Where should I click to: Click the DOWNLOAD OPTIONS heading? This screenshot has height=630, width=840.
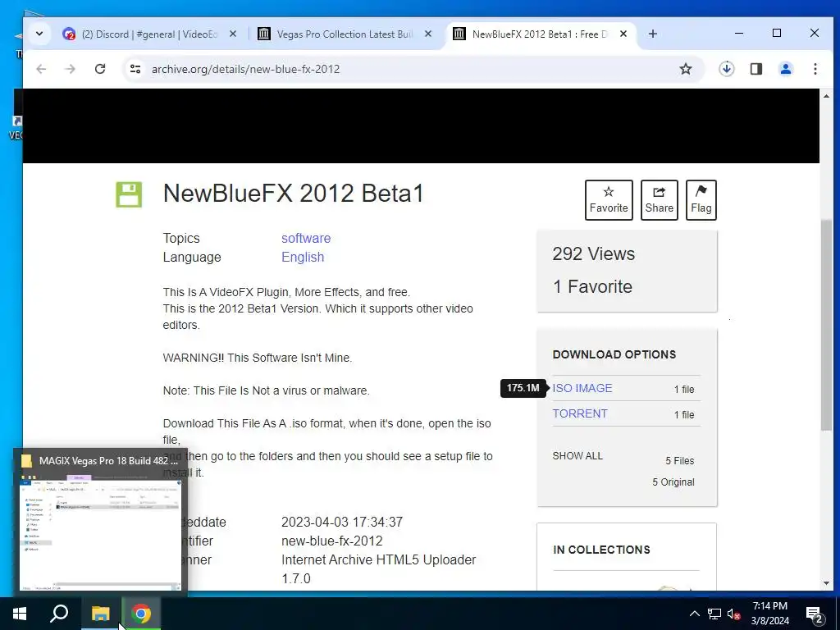pyautogui.click(x=614, y=354)
